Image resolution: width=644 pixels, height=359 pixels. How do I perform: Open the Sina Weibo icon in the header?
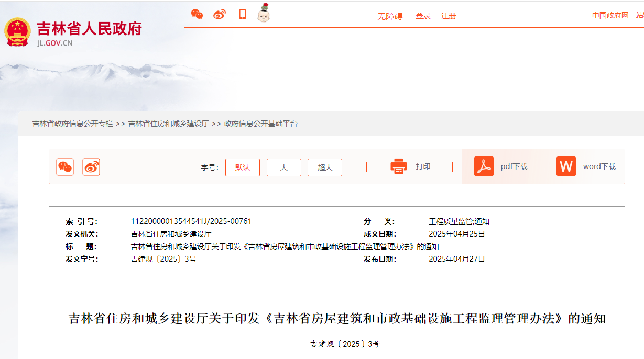tap(220, 14)
